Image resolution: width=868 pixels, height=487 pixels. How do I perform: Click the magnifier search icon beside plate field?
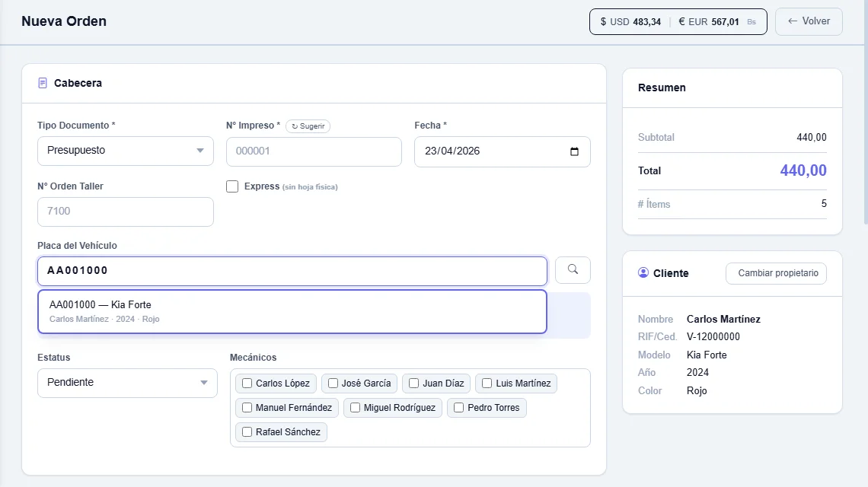point(573,270)
